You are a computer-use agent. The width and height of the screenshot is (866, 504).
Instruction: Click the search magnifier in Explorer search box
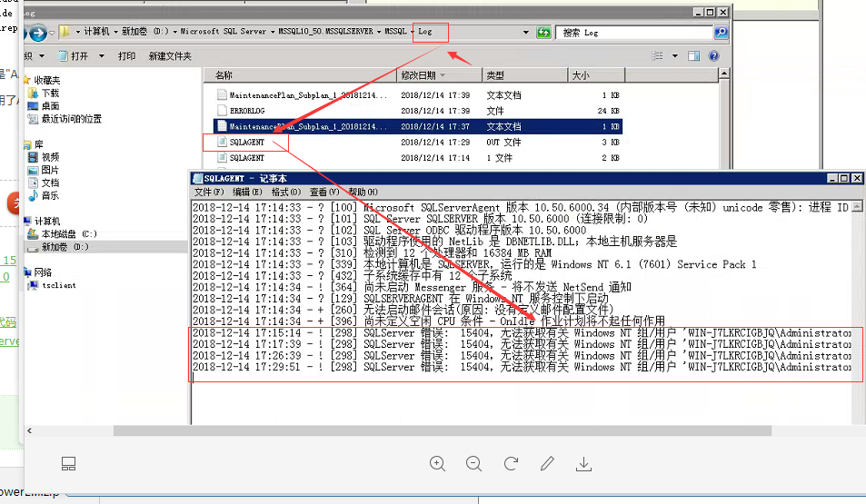[x=720, y=33]
